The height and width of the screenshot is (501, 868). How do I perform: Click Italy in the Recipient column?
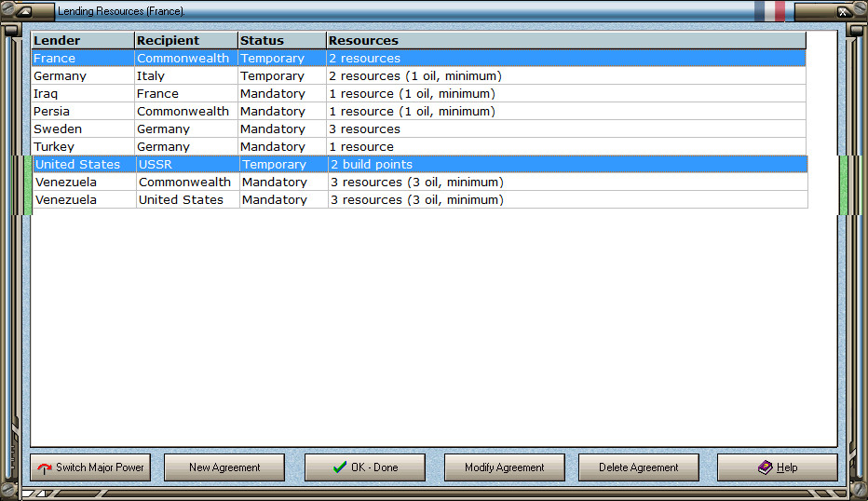click(x=186, y=75)
